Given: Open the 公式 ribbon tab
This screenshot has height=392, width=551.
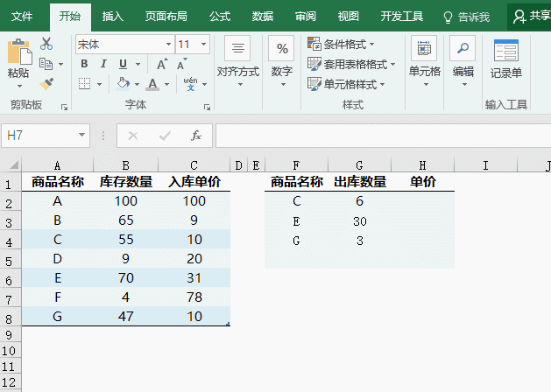Looking at the screenshot, I should 220,16.
